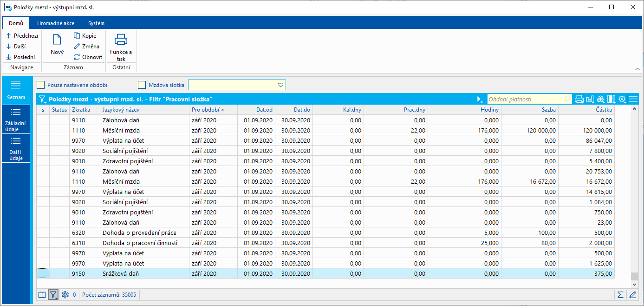
Task: Click the book icon in status bar
Action: 42,294
